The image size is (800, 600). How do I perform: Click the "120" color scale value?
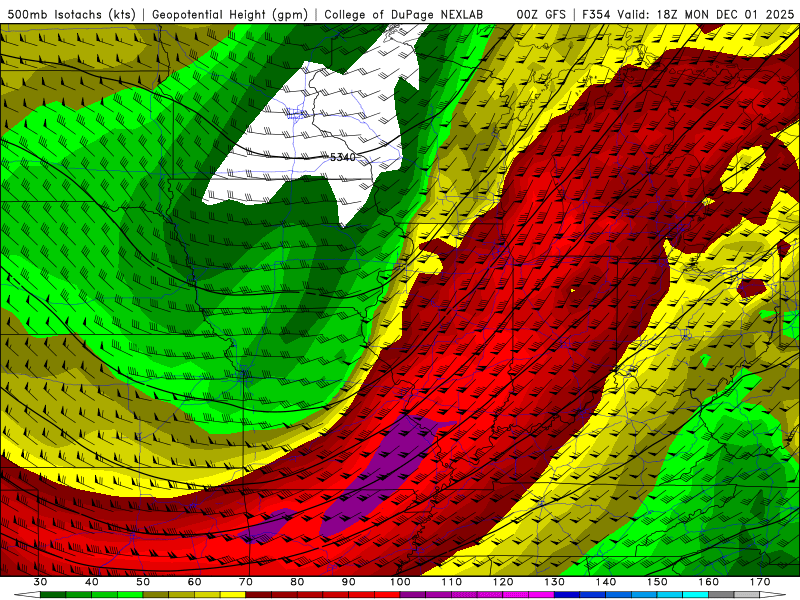click(503, 582)
